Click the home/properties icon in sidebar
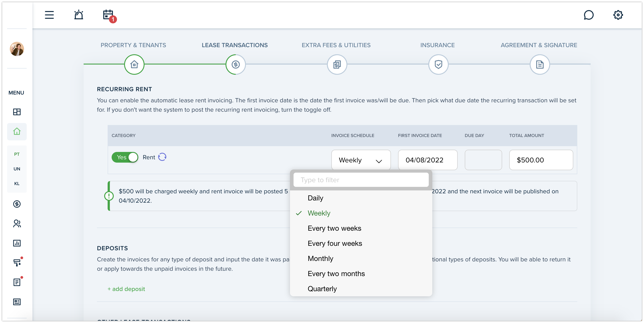Viewport: 644px width, 323px height. [16, 131]
